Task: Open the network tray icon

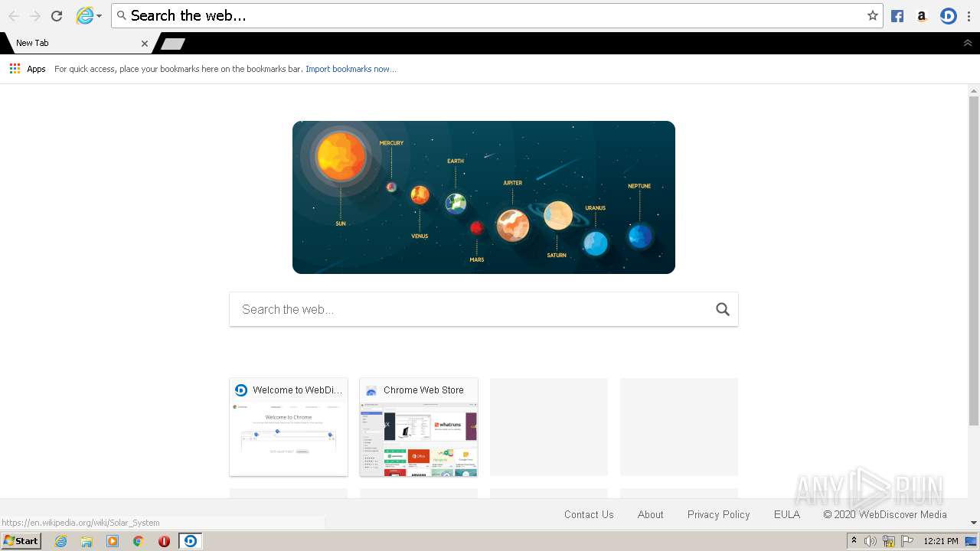Action: click(889, 541)
